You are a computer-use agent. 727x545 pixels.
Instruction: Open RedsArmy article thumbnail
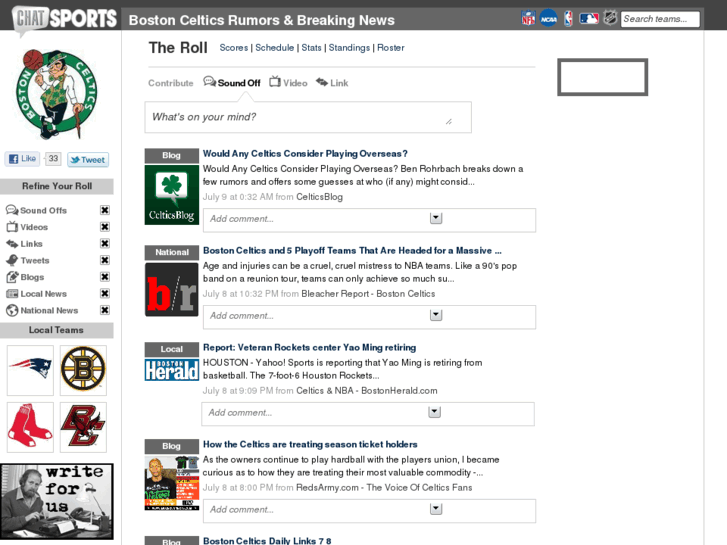tap(172, 483)
